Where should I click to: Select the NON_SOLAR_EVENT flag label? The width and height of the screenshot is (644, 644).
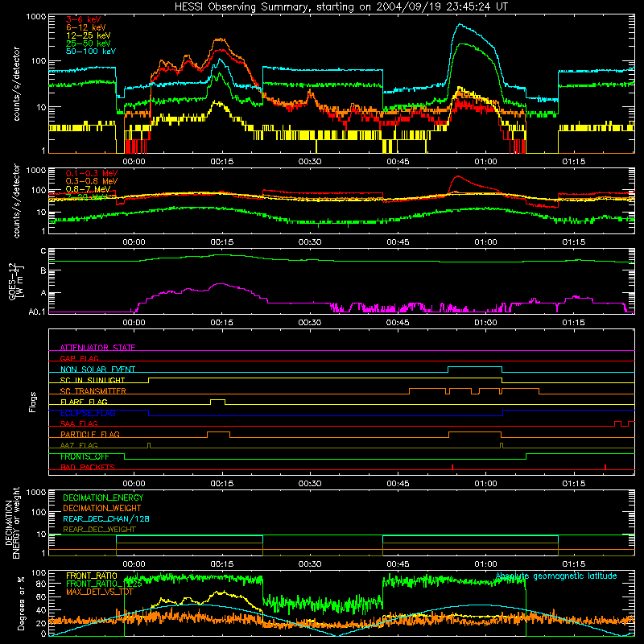[97, 369]
